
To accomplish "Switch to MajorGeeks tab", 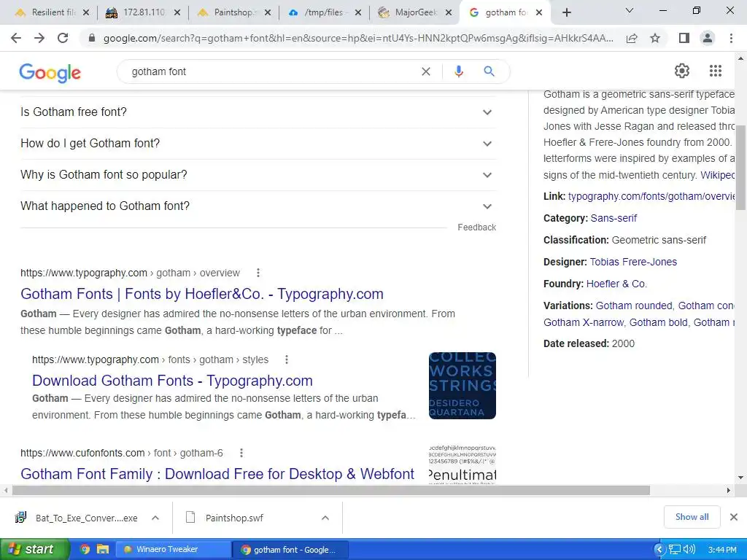I will (x=414, y=13).
